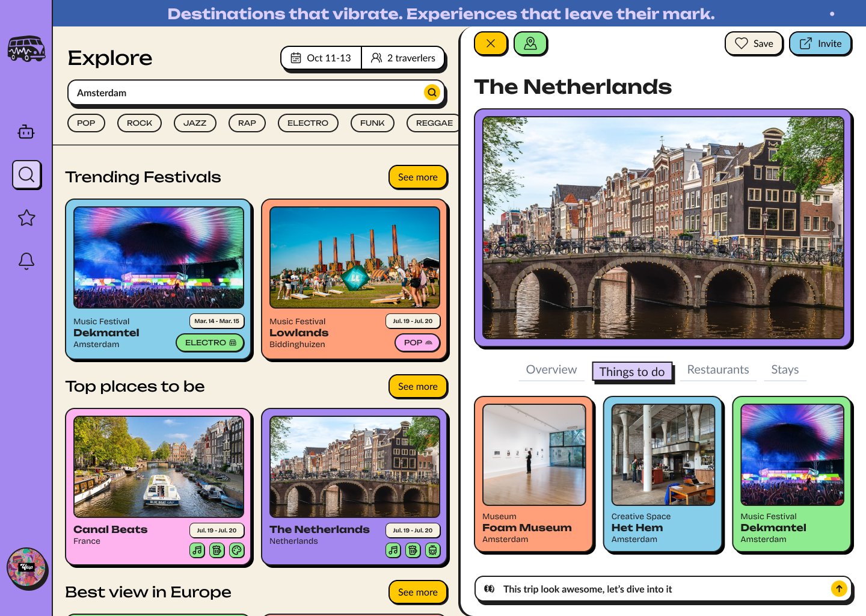Click the van logo in the sidebar

[26, 49]
